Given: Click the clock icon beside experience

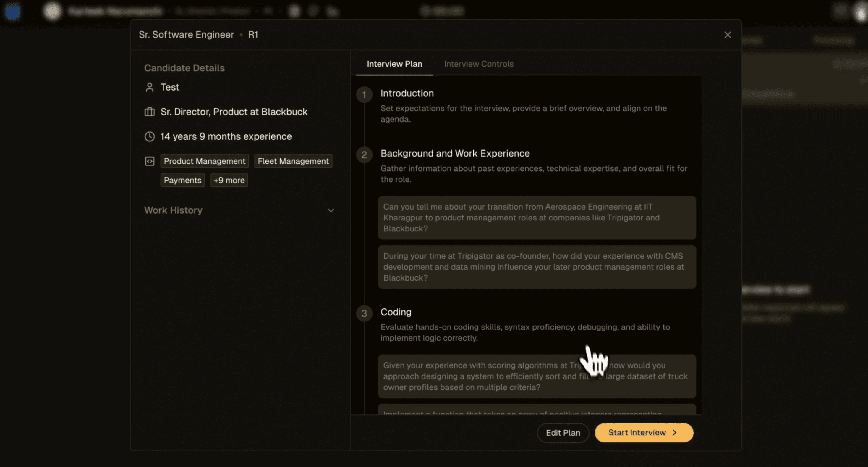Looking at the screenshot, I should 149,136.
